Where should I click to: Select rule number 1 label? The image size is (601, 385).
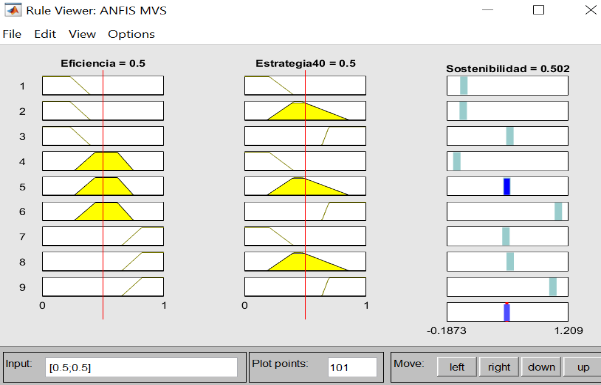pyautogui.click(x=22, y=86)
